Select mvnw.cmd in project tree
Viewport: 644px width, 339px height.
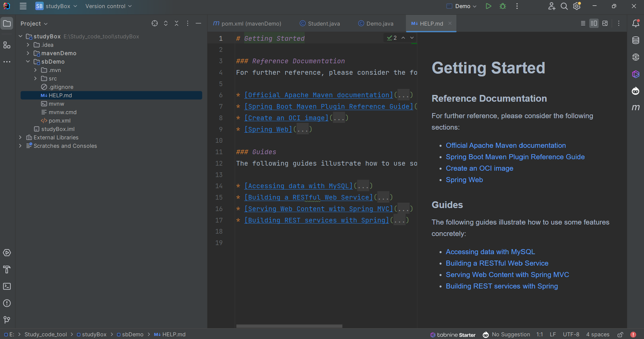coord(63,112)
